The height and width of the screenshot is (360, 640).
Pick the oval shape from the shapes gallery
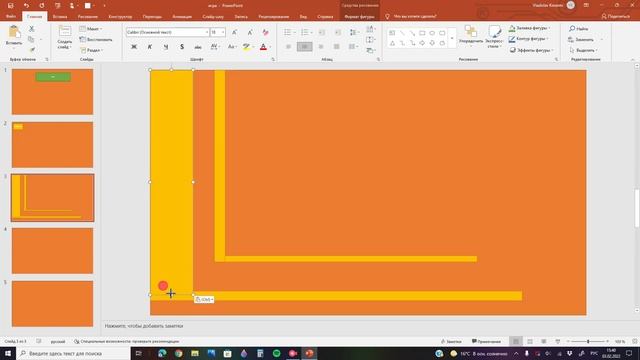[x=432, y=33]
